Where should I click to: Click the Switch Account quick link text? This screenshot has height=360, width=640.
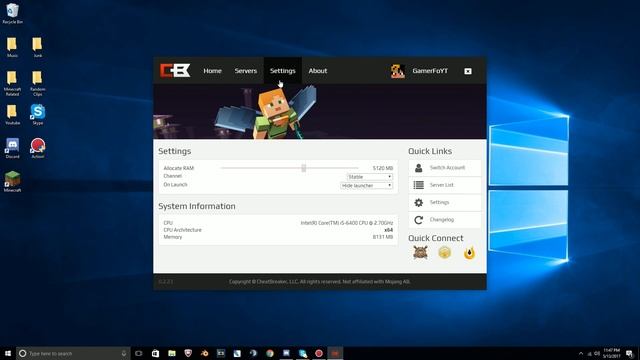coord(447,168)
